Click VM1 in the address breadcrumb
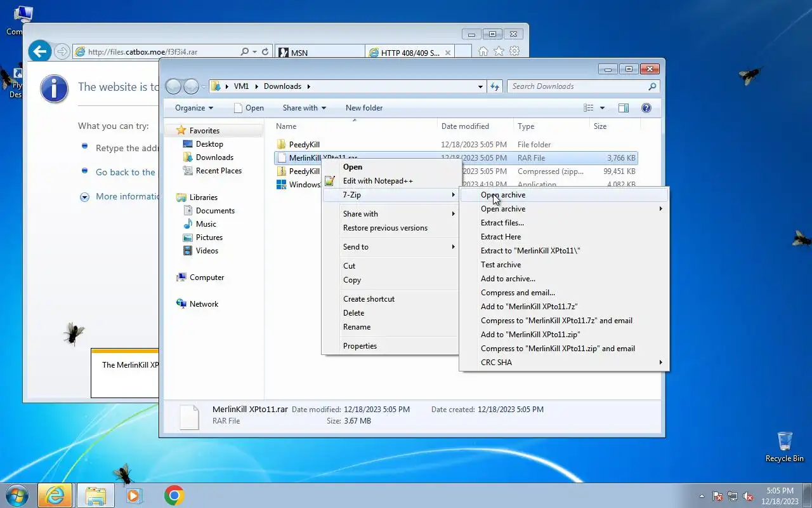 click(241, 86)
